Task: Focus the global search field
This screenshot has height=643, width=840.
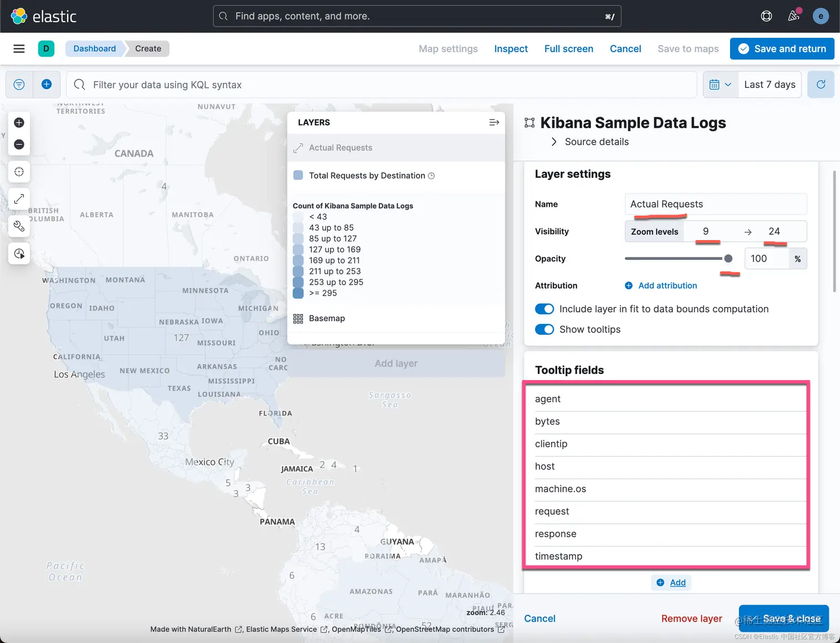Action: pos(417,16)
